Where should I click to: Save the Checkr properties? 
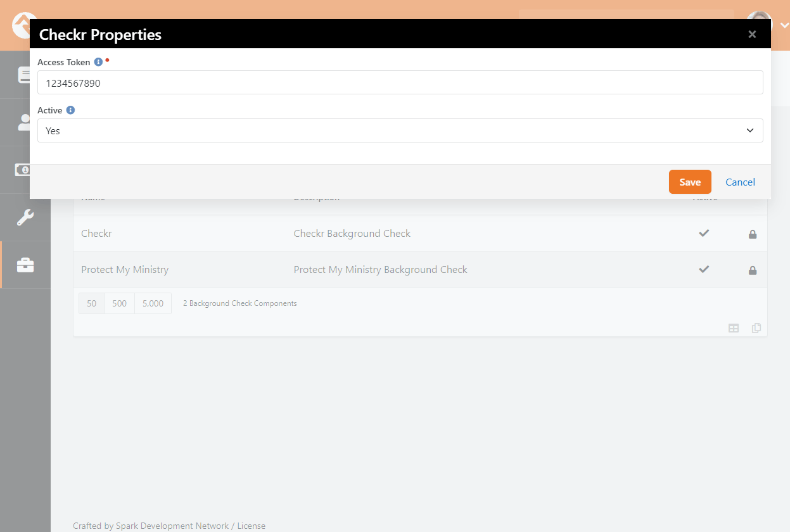pos(690,182)
